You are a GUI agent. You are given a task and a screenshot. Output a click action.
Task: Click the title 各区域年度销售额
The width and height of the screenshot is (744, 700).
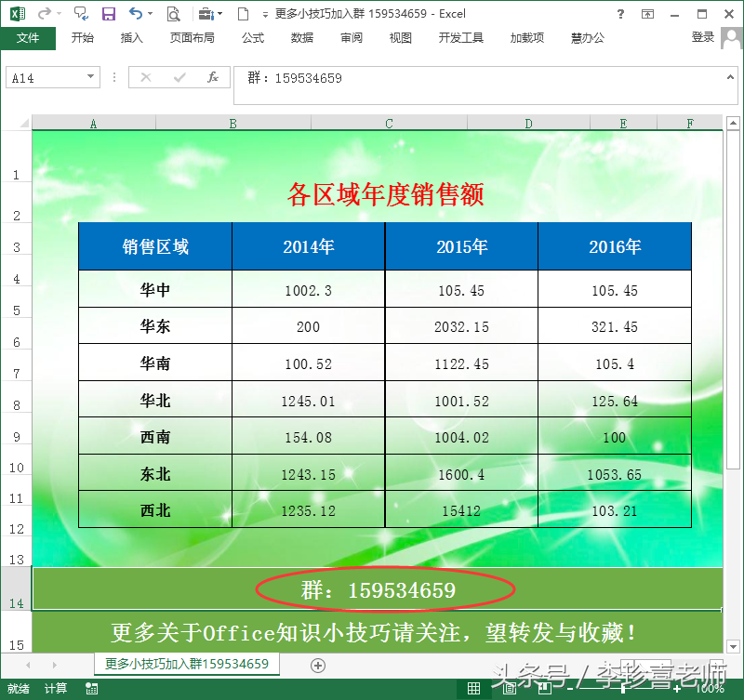click(x=385, y=194)
